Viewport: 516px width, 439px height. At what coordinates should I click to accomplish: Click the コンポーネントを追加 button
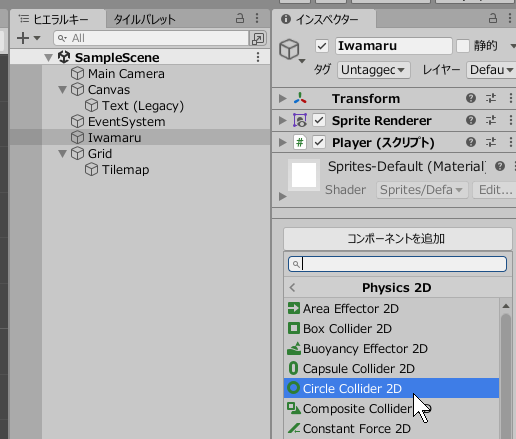pyautogui.click(x=398, y=239)
